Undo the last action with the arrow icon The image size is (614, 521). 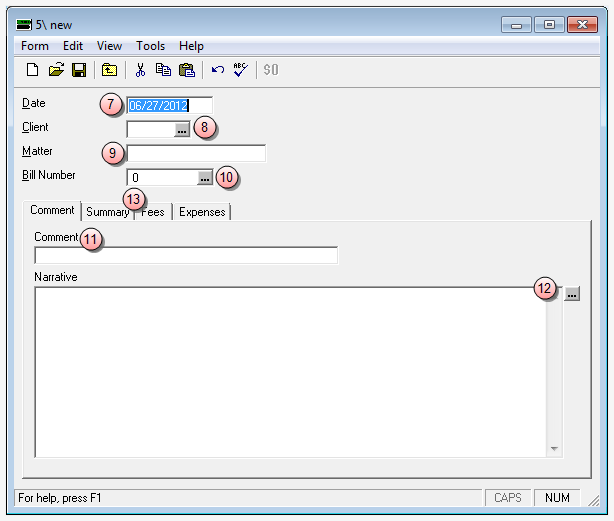click(218, 70)
